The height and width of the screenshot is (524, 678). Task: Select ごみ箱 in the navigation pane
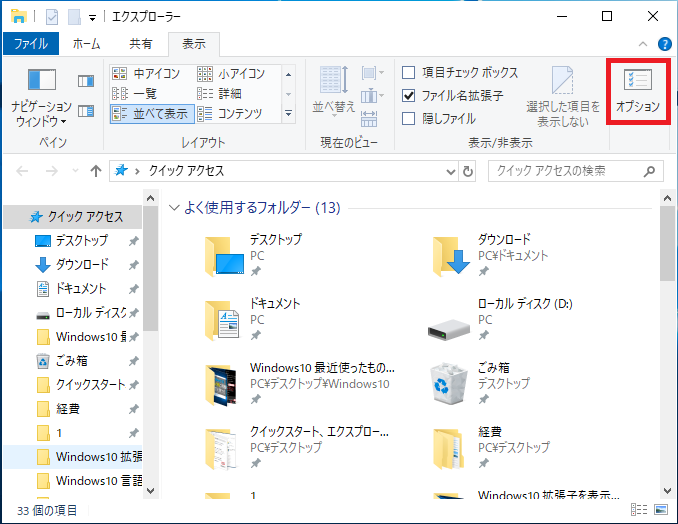point(73,361)
